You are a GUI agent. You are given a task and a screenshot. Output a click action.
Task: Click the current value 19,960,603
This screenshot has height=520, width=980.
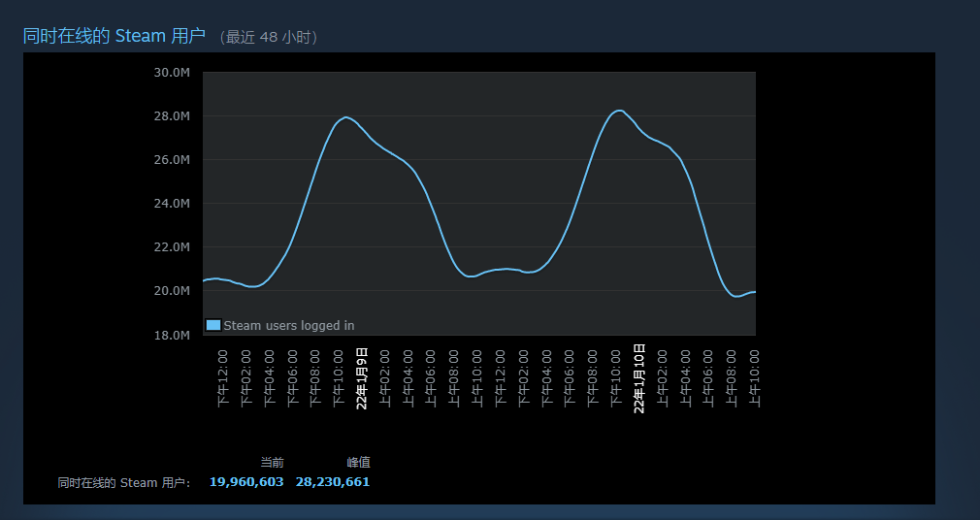[x=246, y=482]
